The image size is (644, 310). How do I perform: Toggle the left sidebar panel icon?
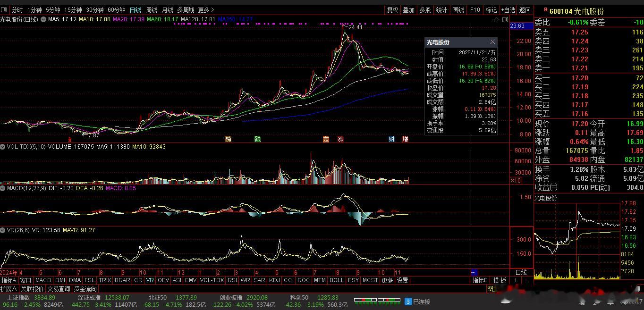(4, 10)
